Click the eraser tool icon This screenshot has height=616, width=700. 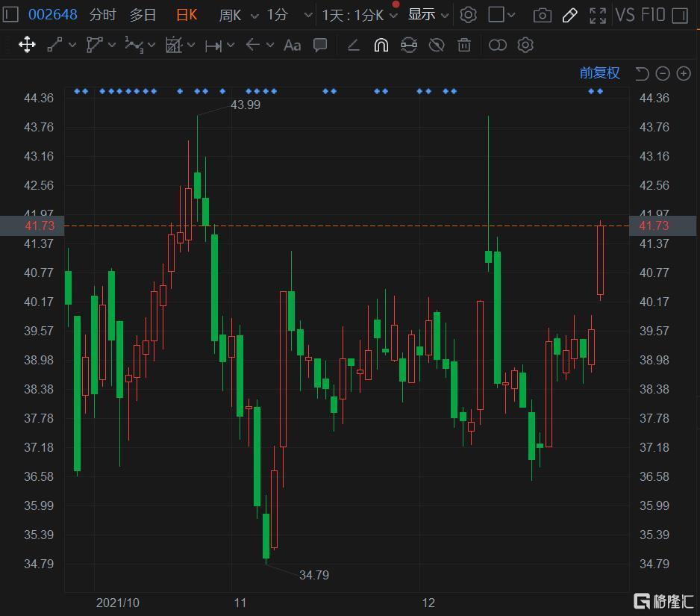coord(354,45)
